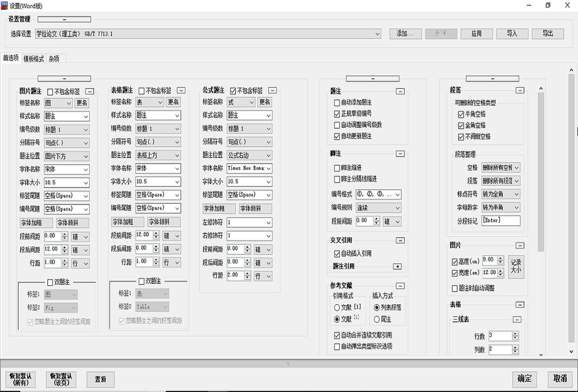
Task: Open the 选择设置 template dropdown
Action: coord(208,34)
